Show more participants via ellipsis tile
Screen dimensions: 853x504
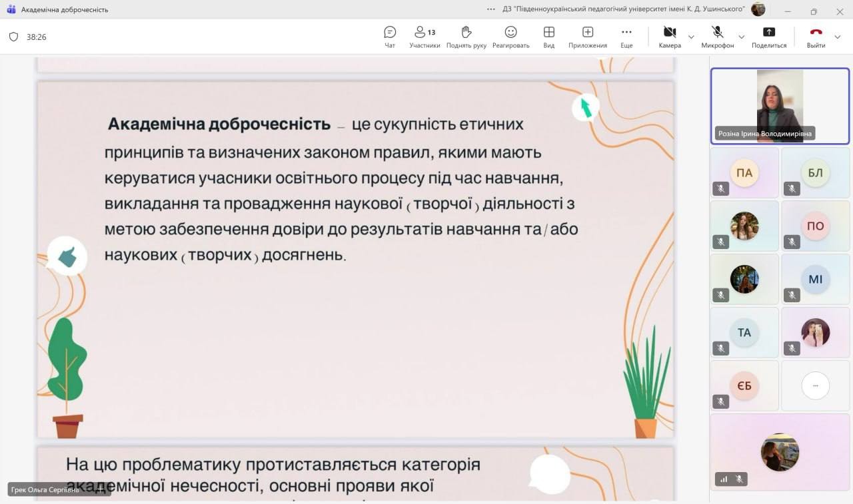[x=815, y=385]
